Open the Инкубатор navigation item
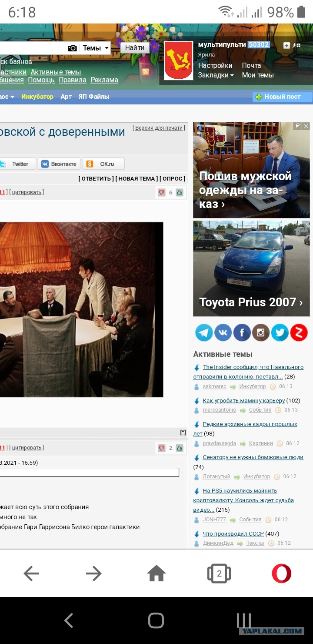 point(37,97)
